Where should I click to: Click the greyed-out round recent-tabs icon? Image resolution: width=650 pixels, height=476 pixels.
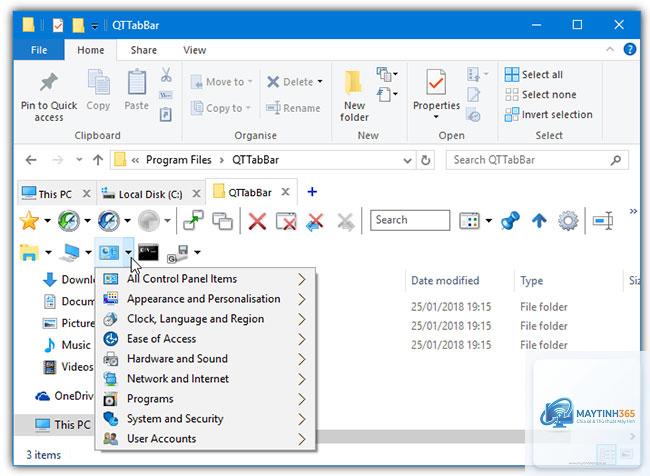pos(149,221)
